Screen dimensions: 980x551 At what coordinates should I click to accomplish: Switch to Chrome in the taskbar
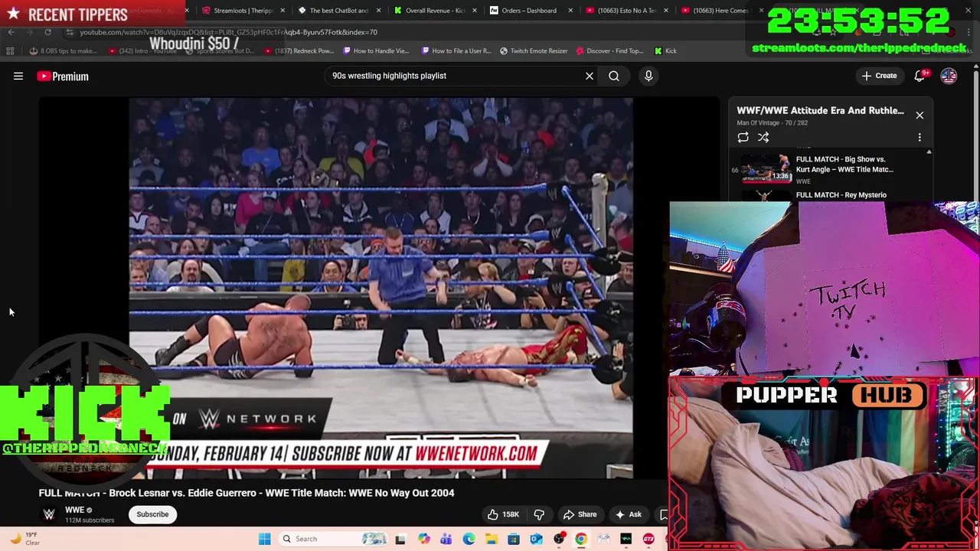click(581, 539)
